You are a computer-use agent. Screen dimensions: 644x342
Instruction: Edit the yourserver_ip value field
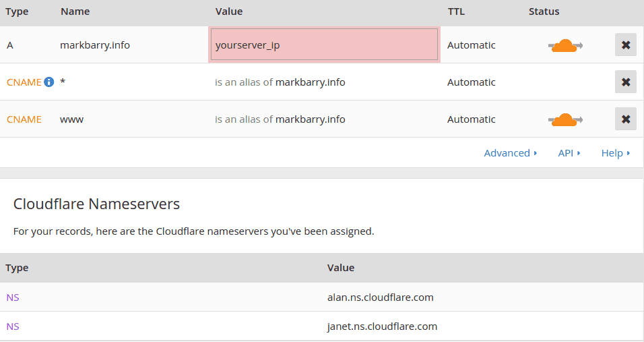324,45
